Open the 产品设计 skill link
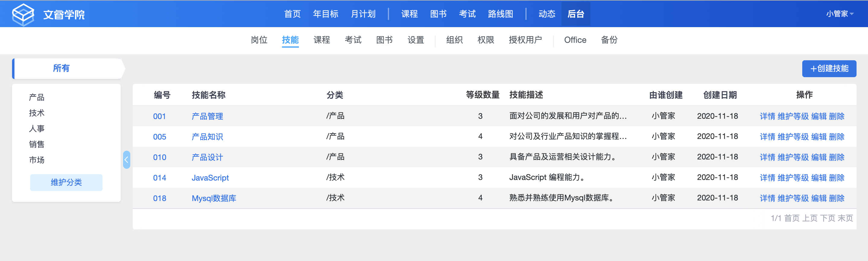This screenshot has height=261, width=868. pos(207,158)
